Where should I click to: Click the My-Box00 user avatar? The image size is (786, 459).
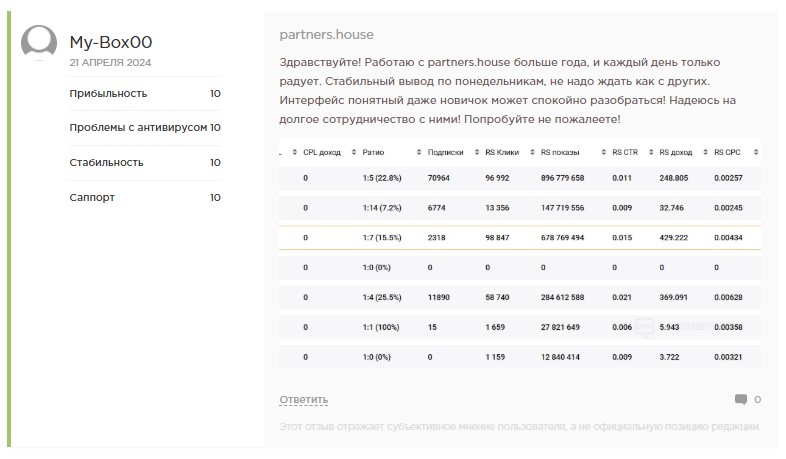tap(39, 43)
